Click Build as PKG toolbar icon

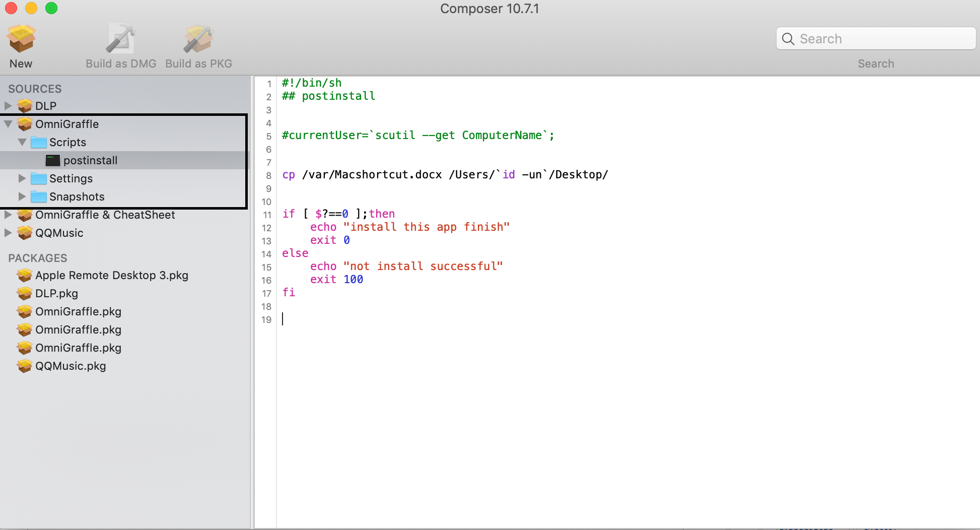(198, 39)
